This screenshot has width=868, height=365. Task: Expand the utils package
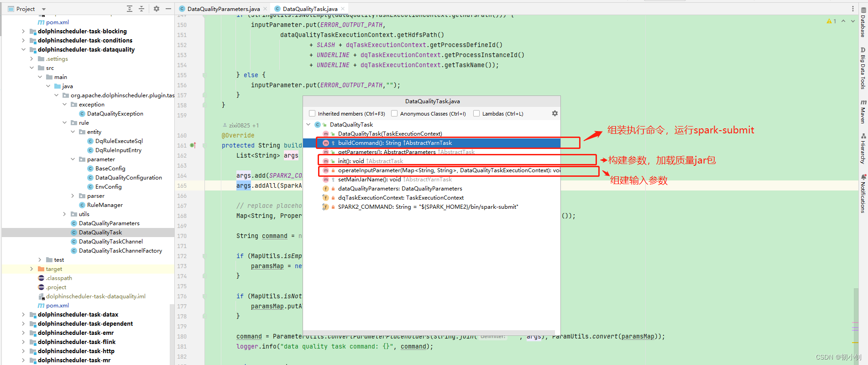(x=64, y=214)
